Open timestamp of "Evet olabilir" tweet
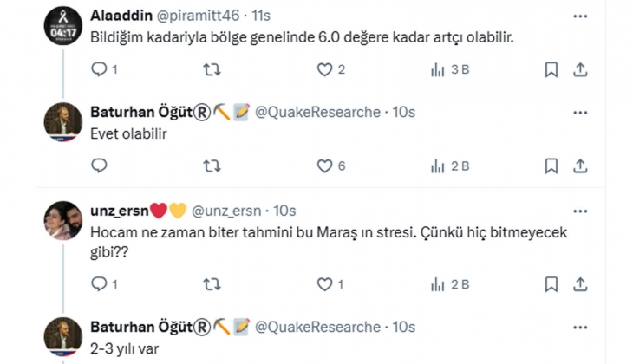 click(404, 112)
